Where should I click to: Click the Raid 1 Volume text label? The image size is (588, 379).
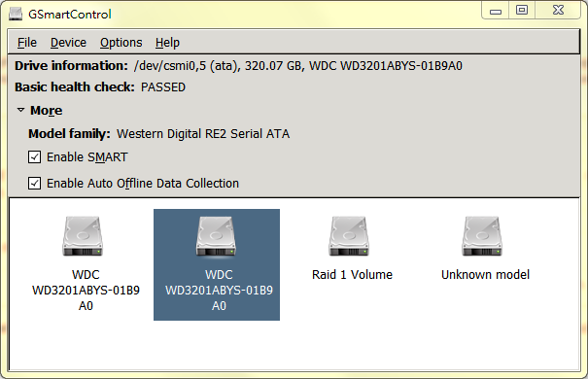click(x=352, y=275)
